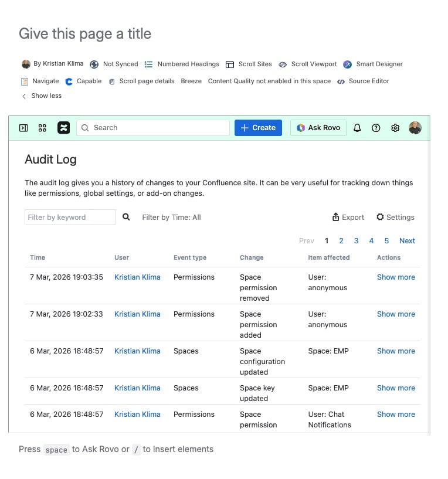Image resolution: width=448 pixels, height=479 pixels.
Task: Export the audit log
Action: tap(348, 217)
